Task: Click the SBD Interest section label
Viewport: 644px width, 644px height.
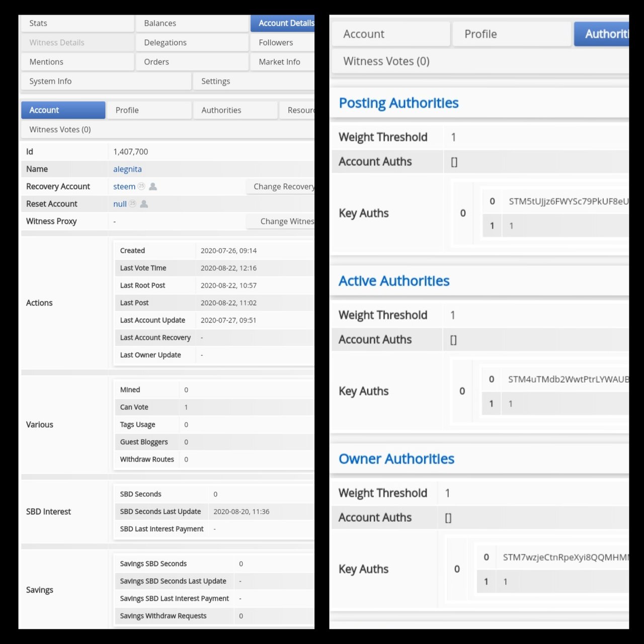Action: pyautogui.click(x=48, y=512)
